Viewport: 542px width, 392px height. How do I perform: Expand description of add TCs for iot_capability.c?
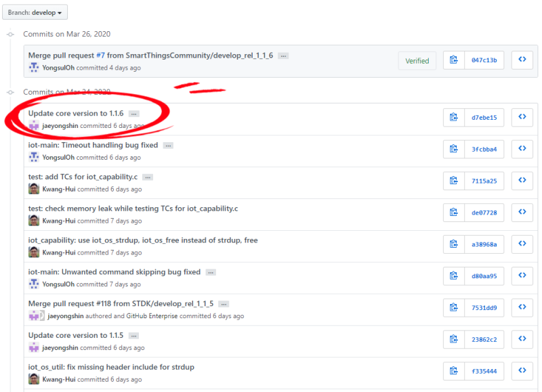point(148,177)
